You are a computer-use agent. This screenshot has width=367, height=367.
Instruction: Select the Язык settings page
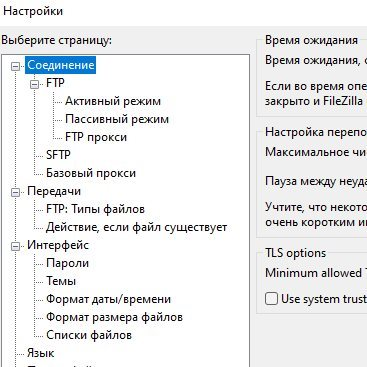[41, 353]
